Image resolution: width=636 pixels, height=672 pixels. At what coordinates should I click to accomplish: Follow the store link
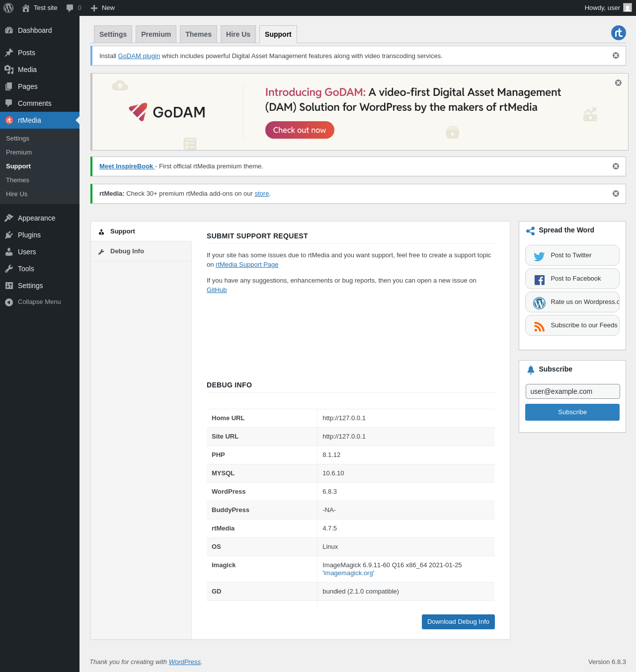[262, 194]
